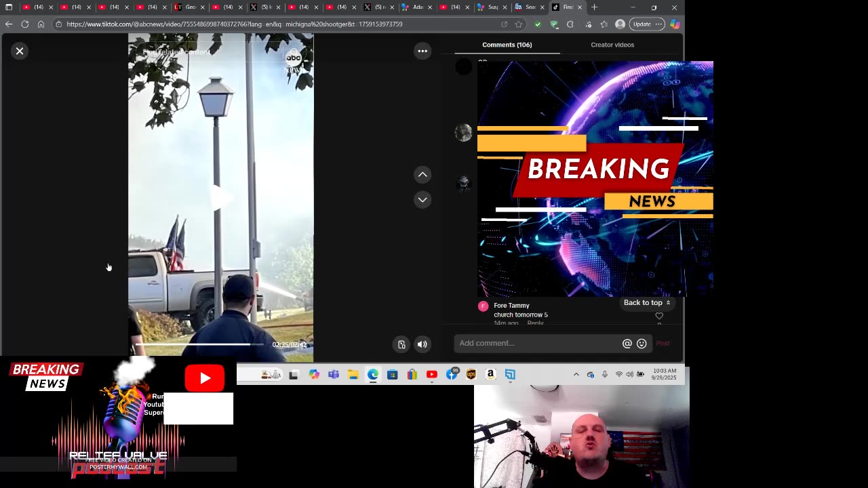This screenshot has width=868, height=488.
Task: Click the play overlay on the video
Action: (220, 197)
